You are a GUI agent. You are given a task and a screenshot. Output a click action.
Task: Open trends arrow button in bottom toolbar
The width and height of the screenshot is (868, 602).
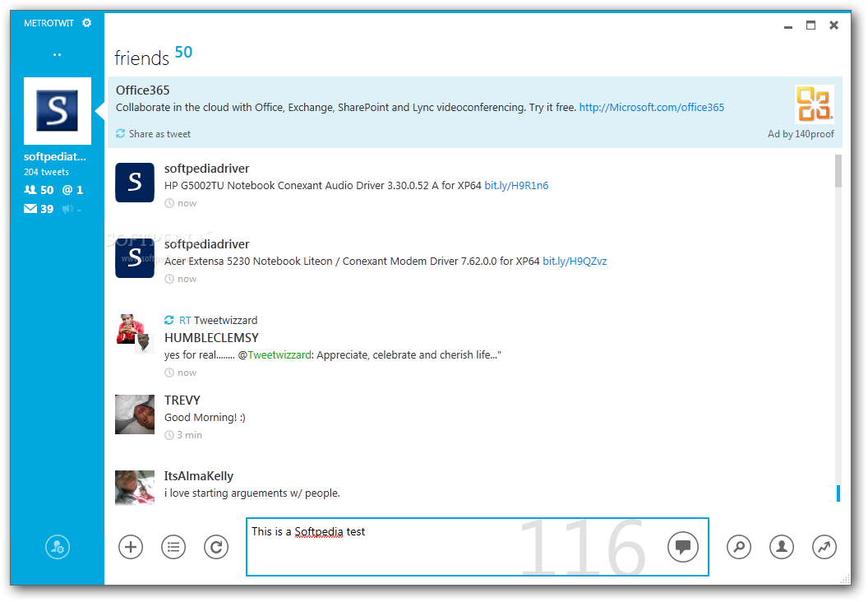pos(824,547)
